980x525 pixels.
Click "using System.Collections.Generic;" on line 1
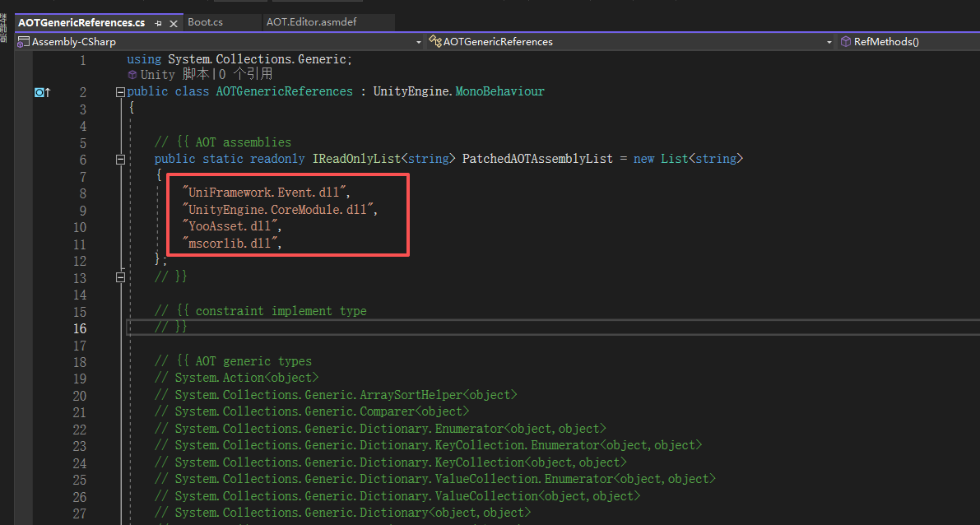click(x=240, y=59)
